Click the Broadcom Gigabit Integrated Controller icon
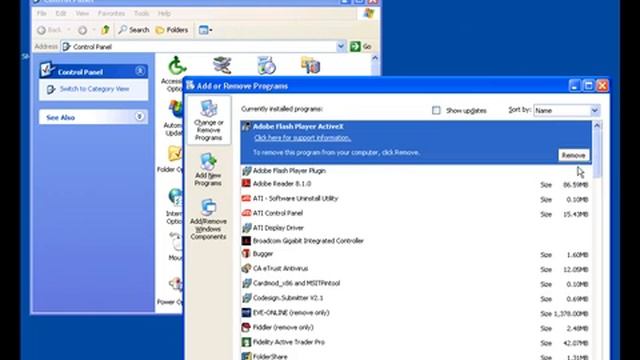This screenshot has height=360, width=640. pos(246,241)
